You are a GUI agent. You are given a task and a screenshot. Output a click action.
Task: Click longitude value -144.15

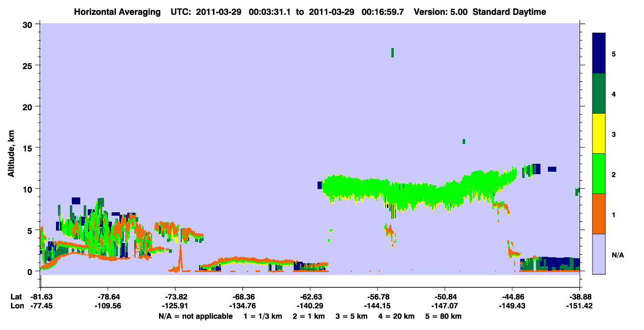[377, 305]
